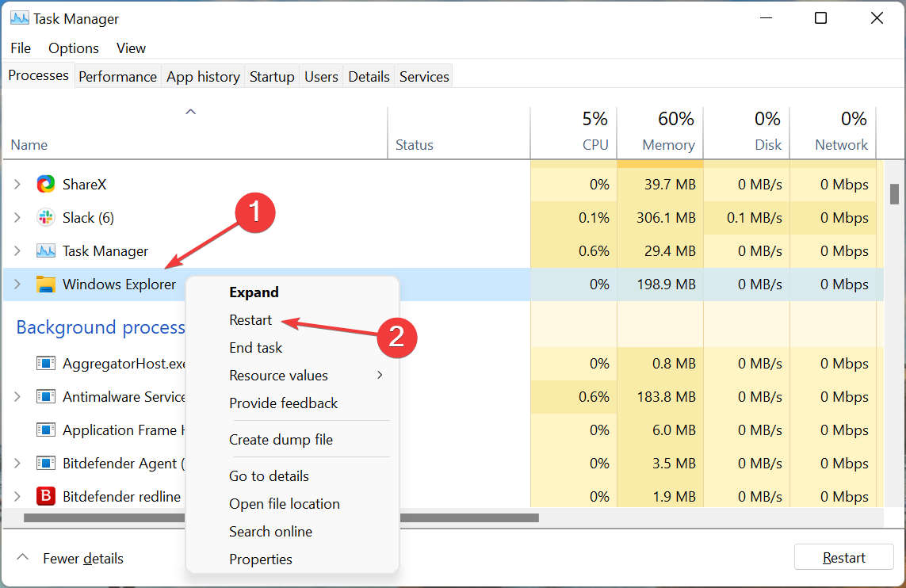
Task: Expand the Slack process group
Action: (x=17, y=217)
